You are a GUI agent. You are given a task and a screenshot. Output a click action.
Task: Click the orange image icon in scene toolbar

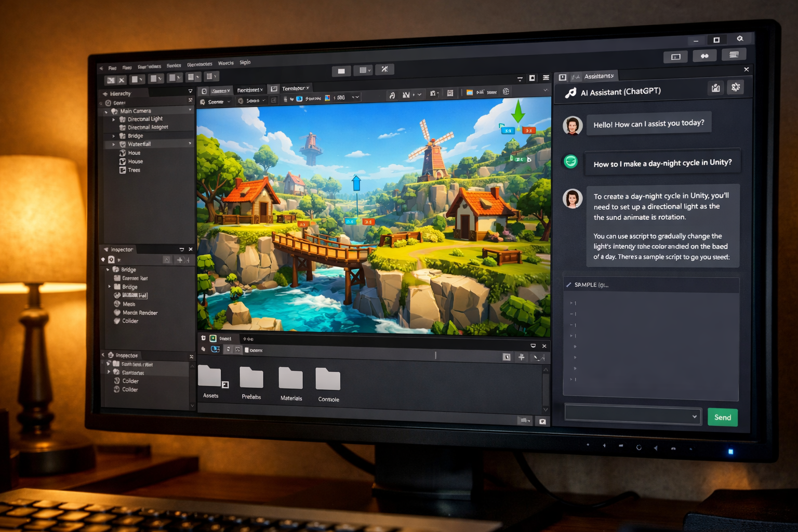tap(470, 92)
